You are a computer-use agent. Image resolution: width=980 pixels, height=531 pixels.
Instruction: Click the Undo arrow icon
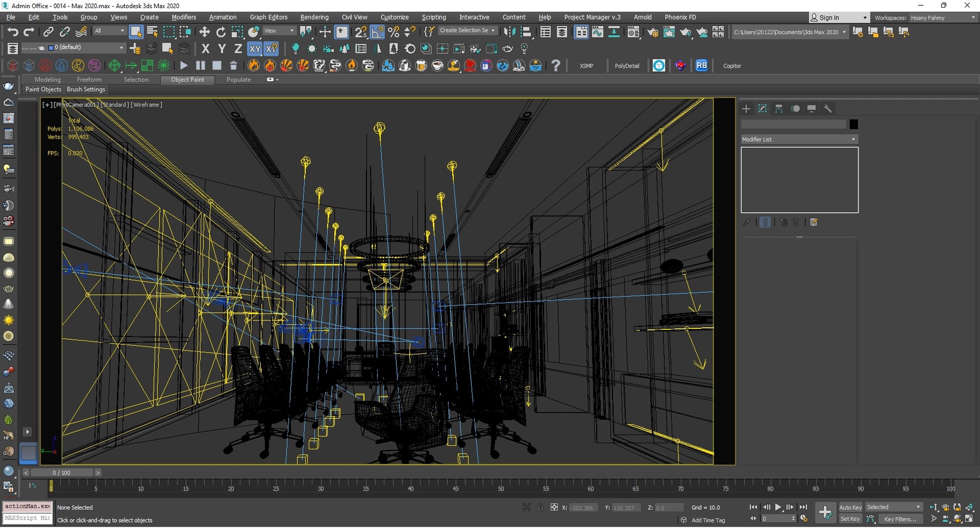click(x=13, y=32)
